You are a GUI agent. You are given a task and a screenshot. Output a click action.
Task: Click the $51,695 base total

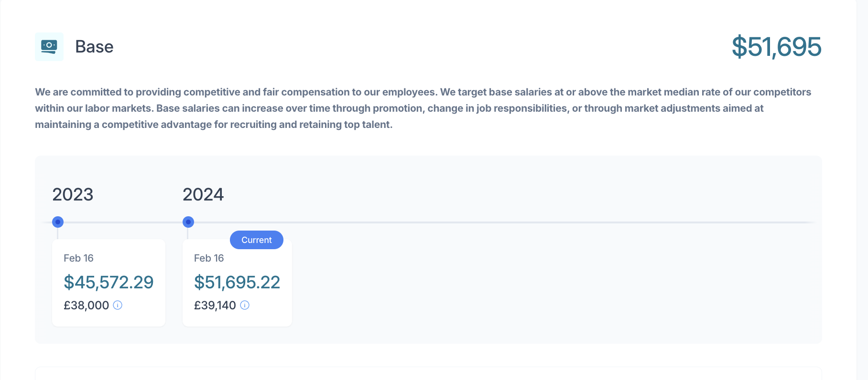click(777, 47)
